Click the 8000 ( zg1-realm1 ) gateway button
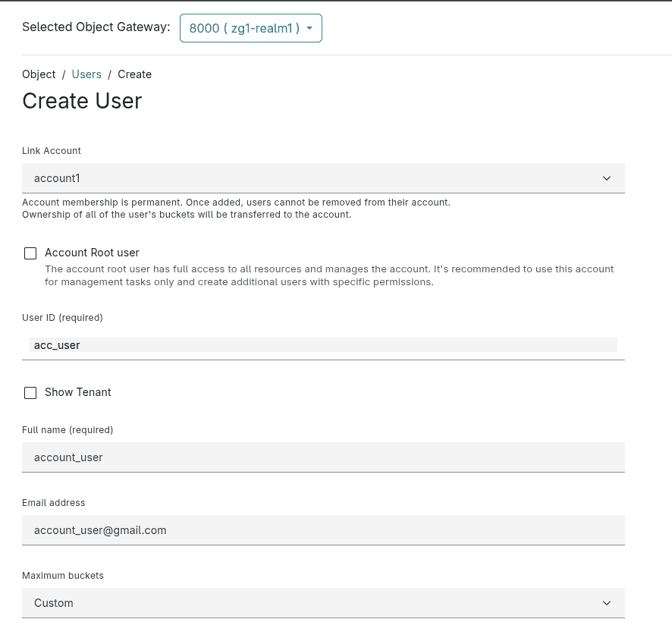This screenshot has height=641, width=672. [250, 28]
